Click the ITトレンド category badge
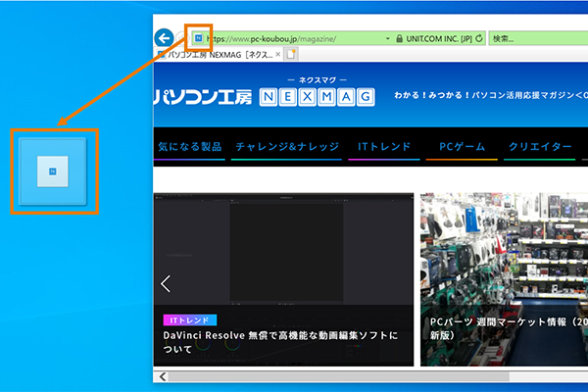Viewport: 588px width, 392px height. click(x=190, y=320)
